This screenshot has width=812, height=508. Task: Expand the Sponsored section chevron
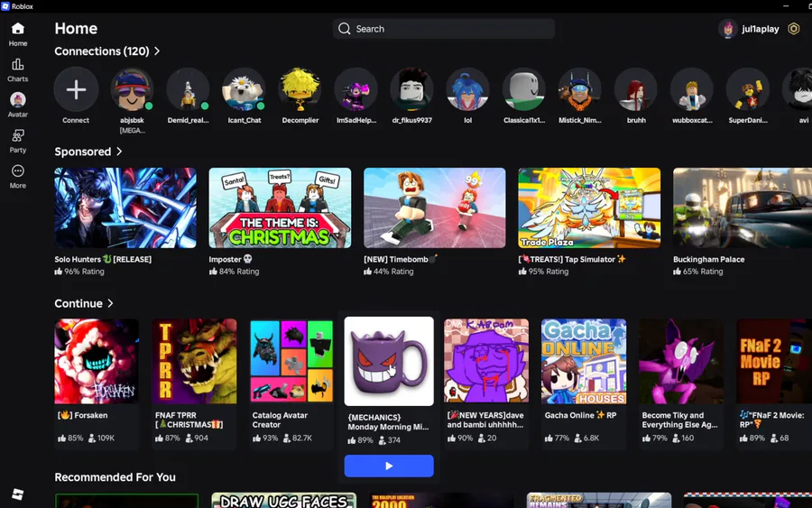click(119, 152)
